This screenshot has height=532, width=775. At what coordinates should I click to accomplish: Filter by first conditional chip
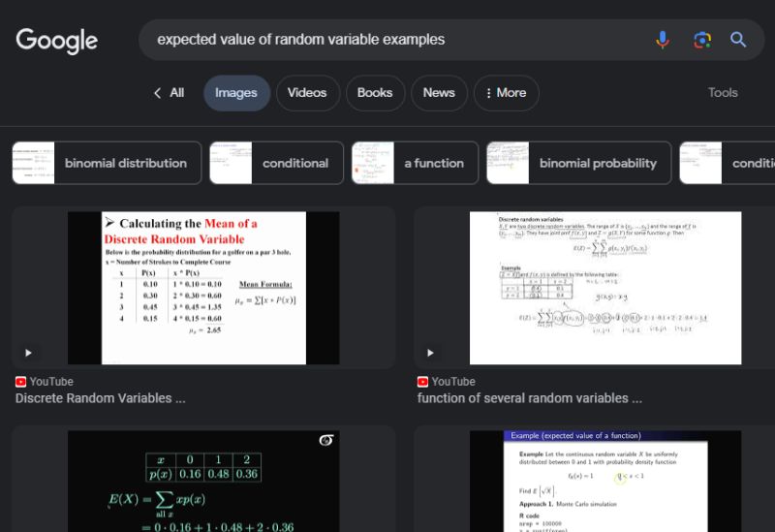276,163
